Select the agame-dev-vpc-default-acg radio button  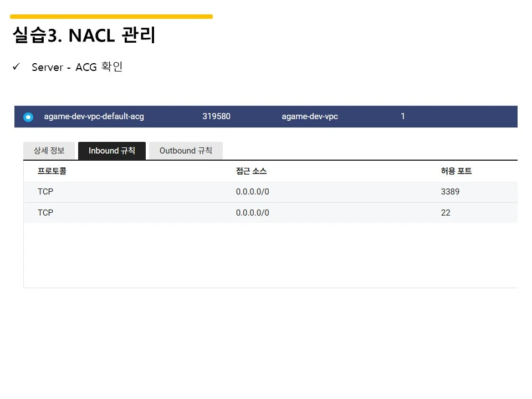click(28, 117)
